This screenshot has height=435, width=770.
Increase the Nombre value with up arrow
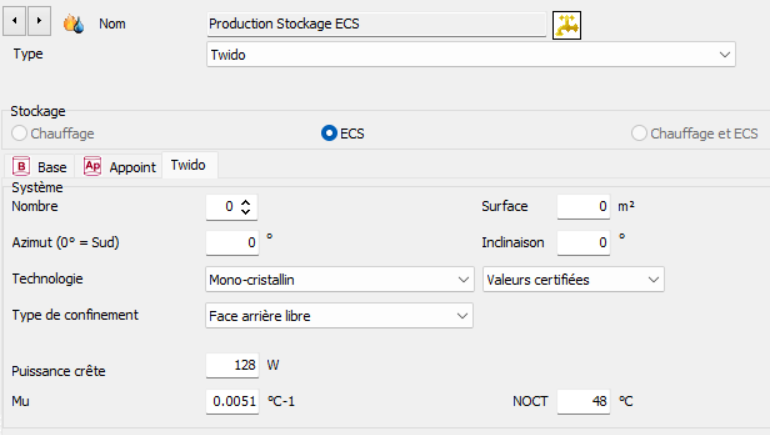(x=246, y=202)
